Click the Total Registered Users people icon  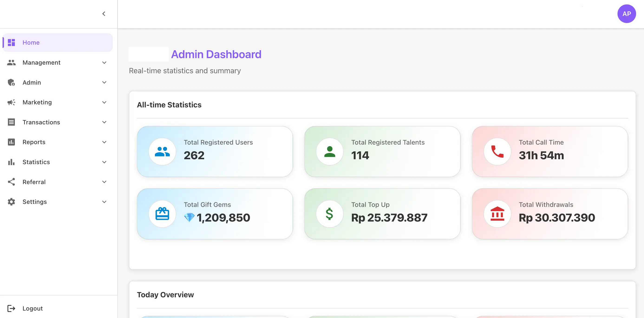162,152
